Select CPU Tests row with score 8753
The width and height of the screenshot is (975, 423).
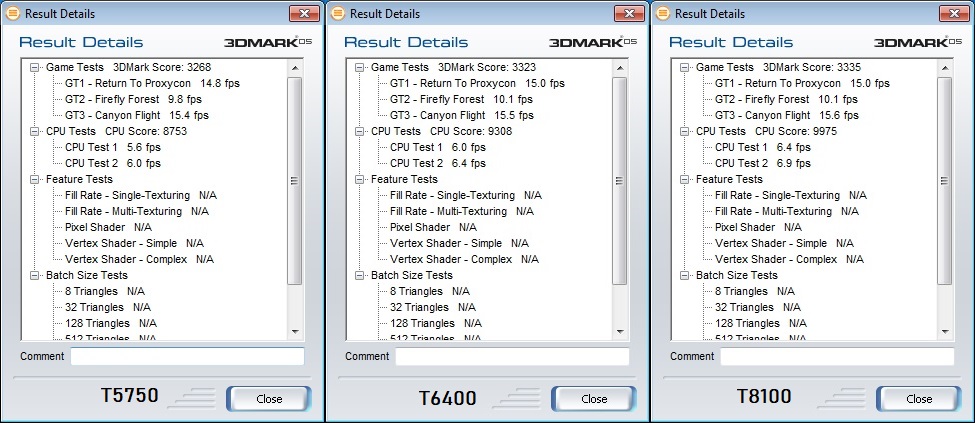[116, 131]
